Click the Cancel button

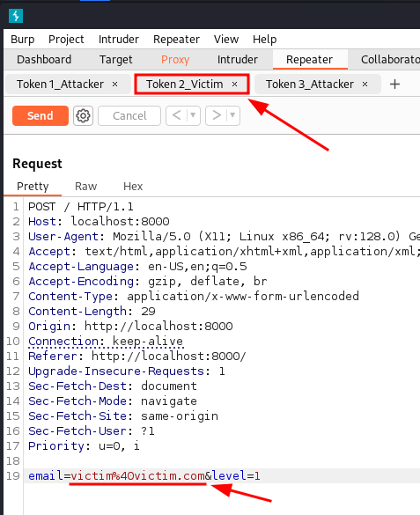pos(129,115)
